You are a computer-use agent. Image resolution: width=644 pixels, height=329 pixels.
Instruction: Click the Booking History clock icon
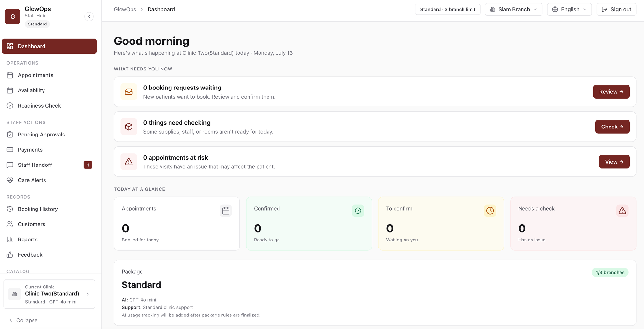click(10, 209)
